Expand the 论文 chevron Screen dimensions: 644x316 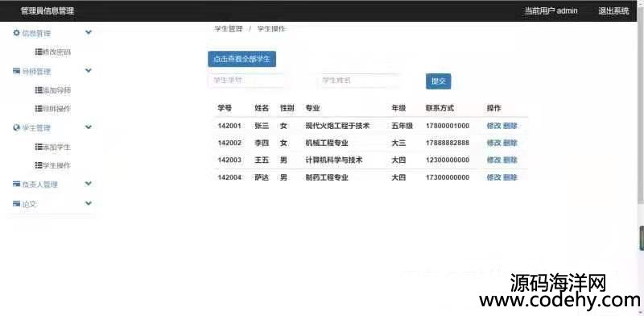coord(89,203)
